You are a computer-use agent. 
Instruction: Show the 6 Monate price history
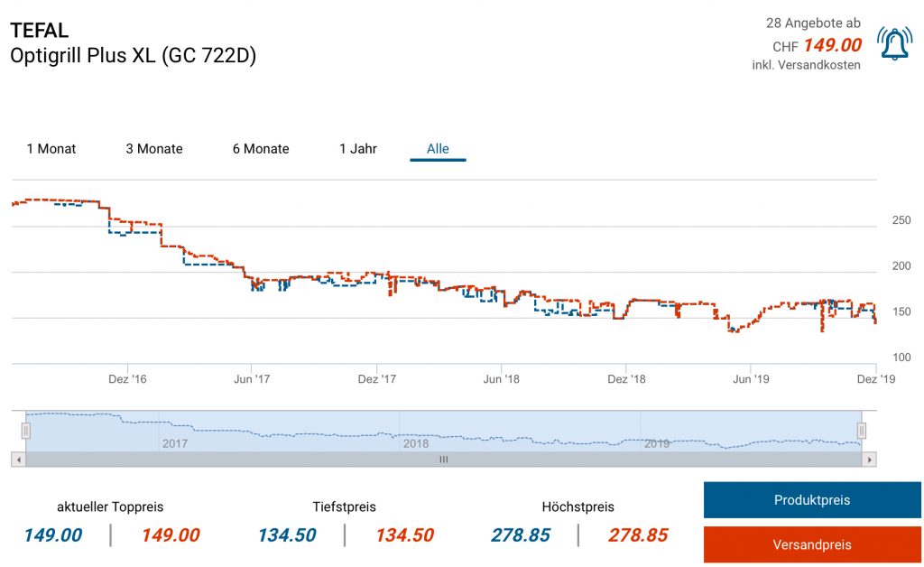coord(261,149)
